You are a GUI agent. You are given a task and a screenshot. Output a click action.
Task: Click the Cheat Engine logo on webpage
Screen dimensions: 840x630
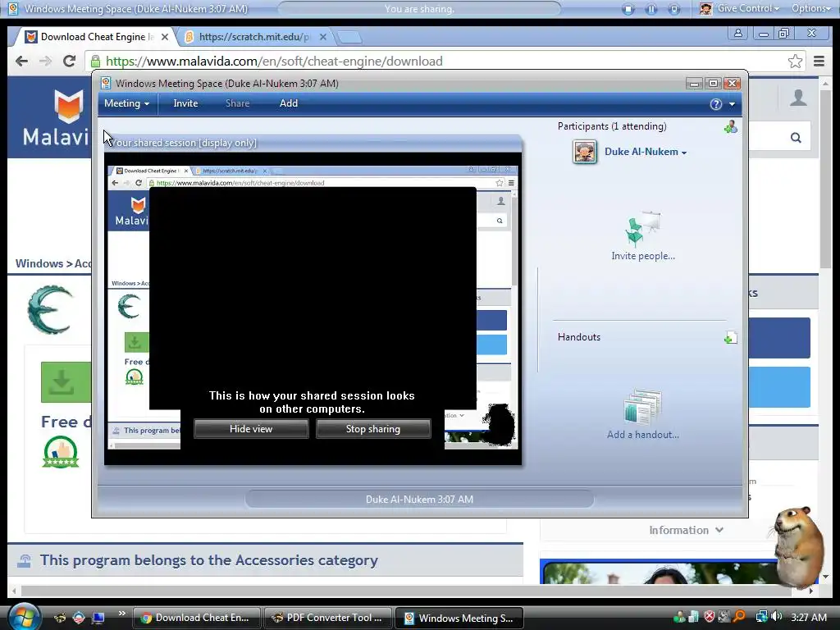pos(50,309)
